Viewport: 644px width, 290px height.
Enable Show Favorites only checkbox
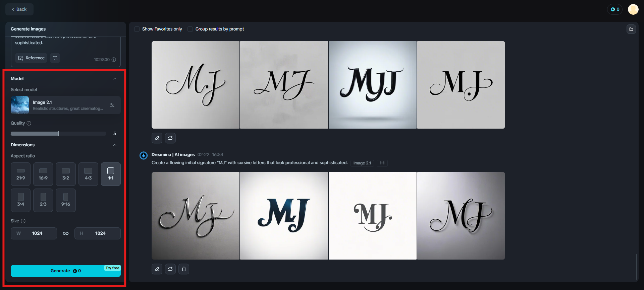click(137, 29)
